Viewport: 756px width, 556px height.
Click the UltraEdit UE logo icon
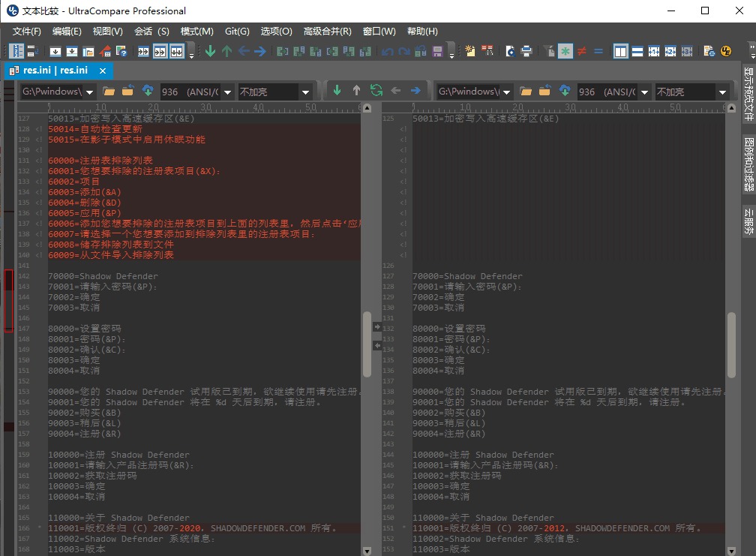726,50
